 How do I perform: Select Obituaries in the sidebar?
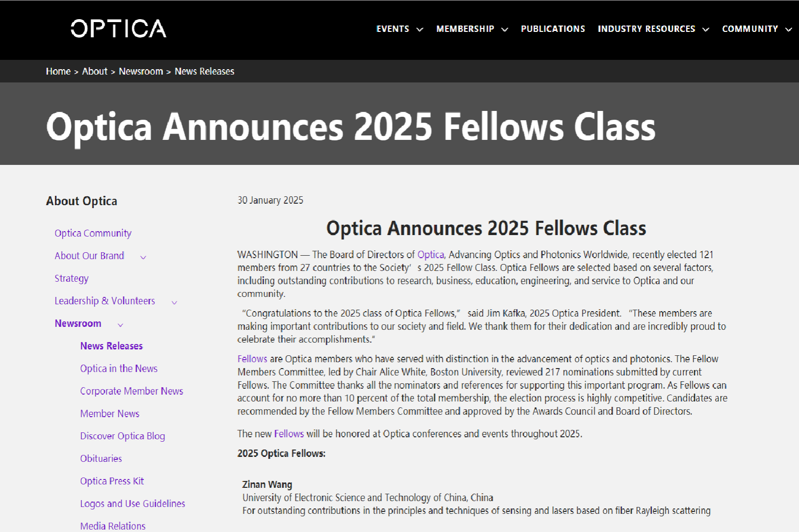pos(101,459)
